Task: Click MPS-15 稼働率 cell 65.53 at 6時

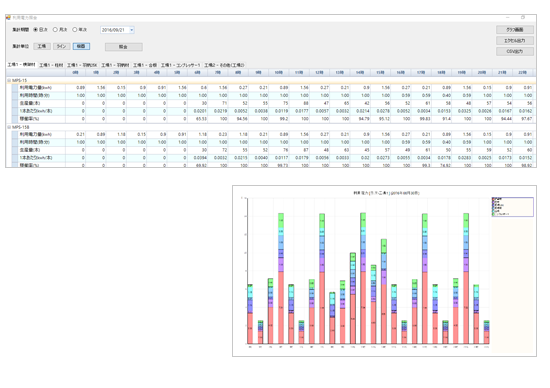Action: [x=197, y=119]
